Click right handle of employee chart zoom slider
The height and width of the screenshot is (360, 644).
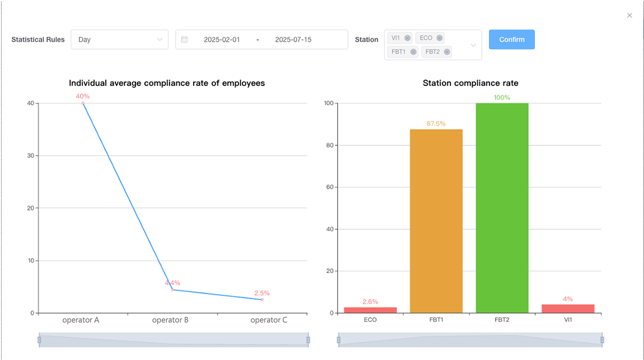point(308,340)
